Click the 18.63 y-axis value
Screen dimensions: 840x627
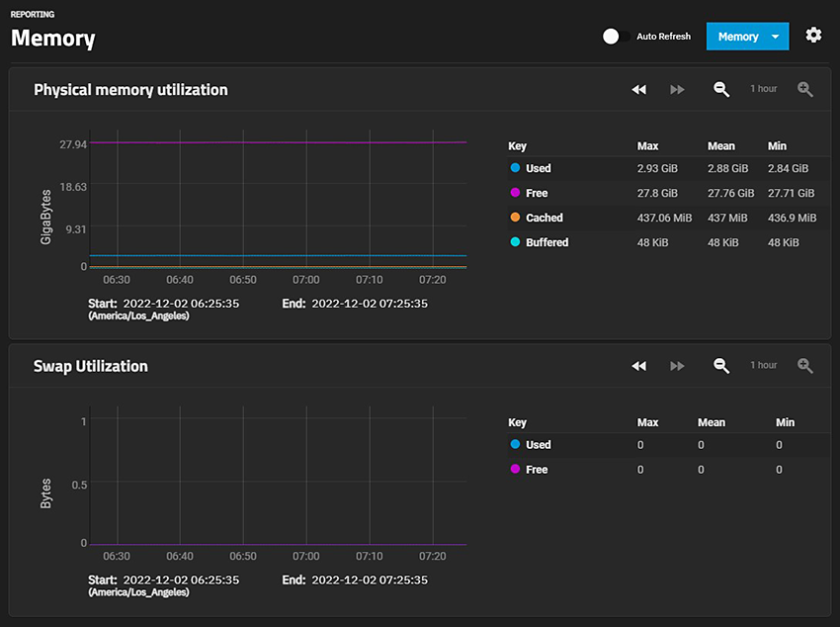click(73, 187)
